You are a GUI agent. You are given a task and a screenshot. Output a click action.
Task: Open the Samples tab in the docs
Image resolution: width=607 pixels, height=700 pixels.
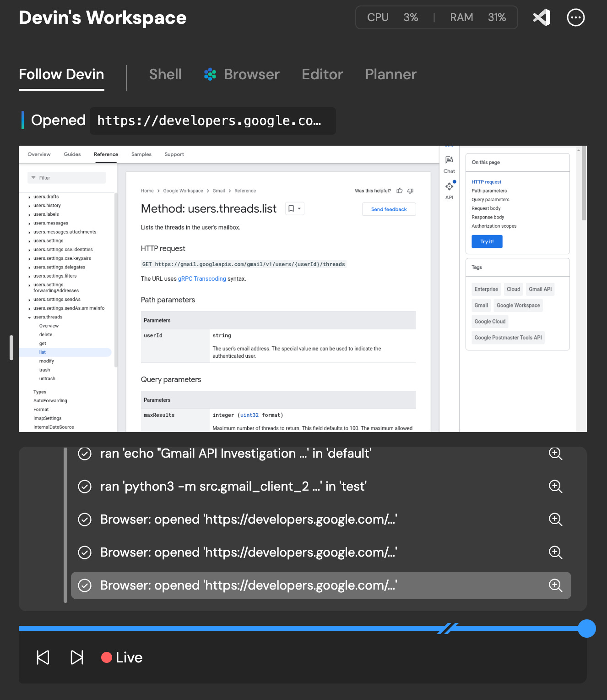pos(141,154)
